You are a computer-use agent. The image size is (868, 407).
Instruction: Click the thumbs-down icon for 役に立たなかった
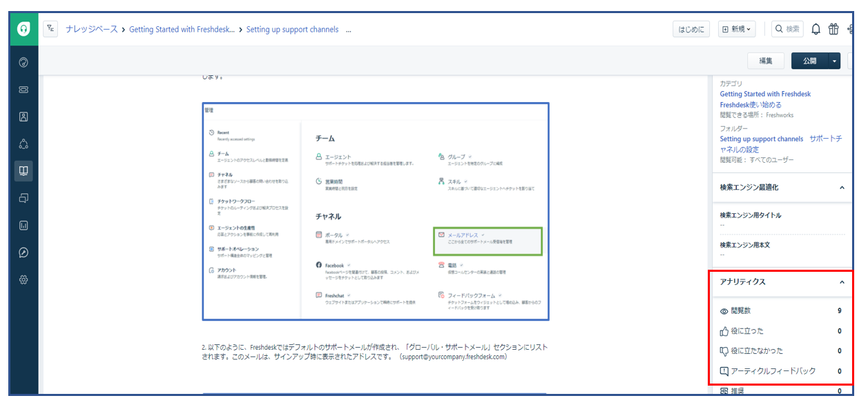click(724, 351)
